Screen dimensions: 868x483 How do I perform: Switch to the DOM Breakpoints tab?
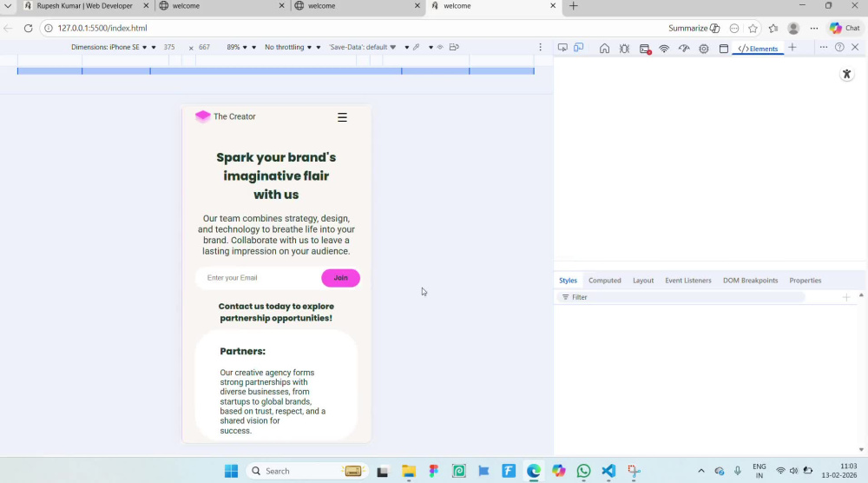click(750, 281)
